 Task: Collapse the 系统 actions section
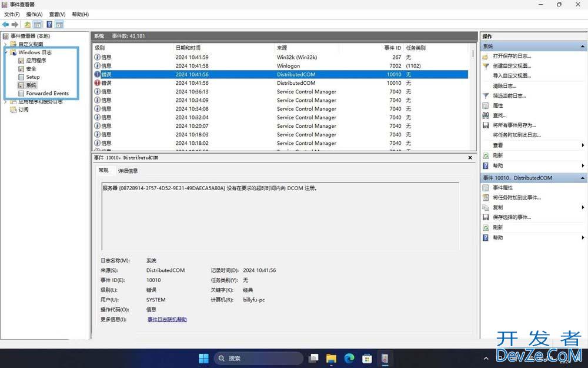click(x=582, y=47)
